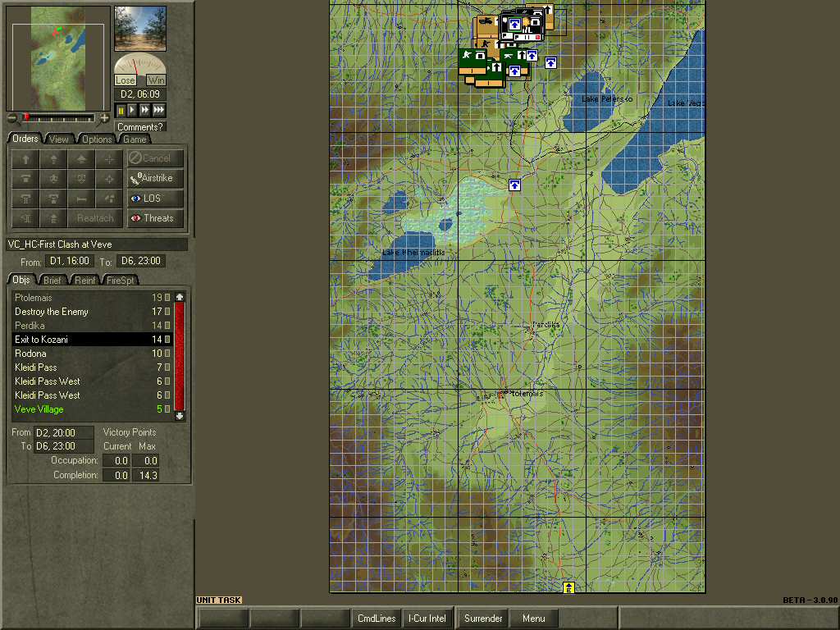
Task: Open the Comments? box
Action: click(x=139, y=127)
